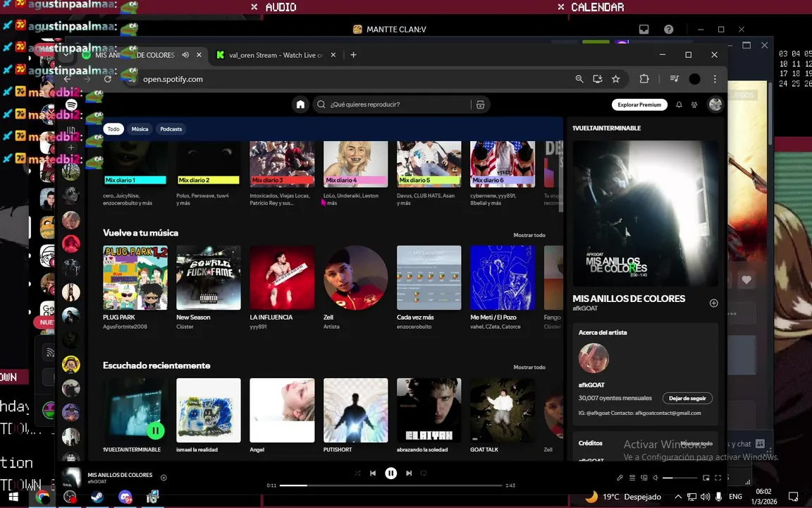Viewport: 812px width, 508px height.
Task: Adjust the volume slider
Action: (680, 478)
